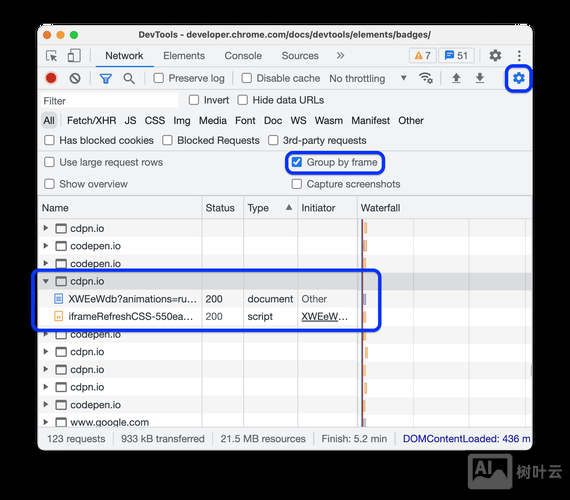Click the export HAR download arrow

point(480,78)
